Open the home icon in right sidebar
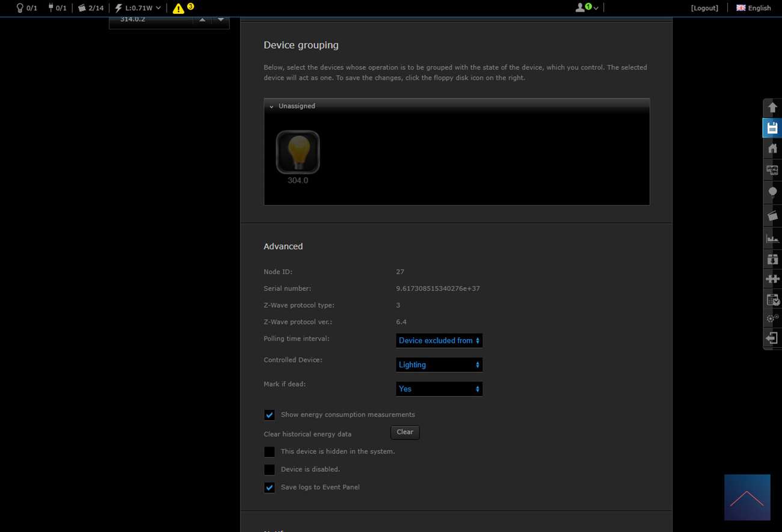The image size is (782, 532). pos(772,148)
